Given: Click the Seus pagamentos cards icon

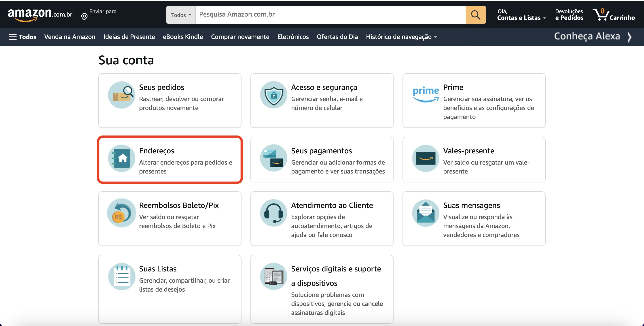Looking at the screenshot, I should coord(273,158).
